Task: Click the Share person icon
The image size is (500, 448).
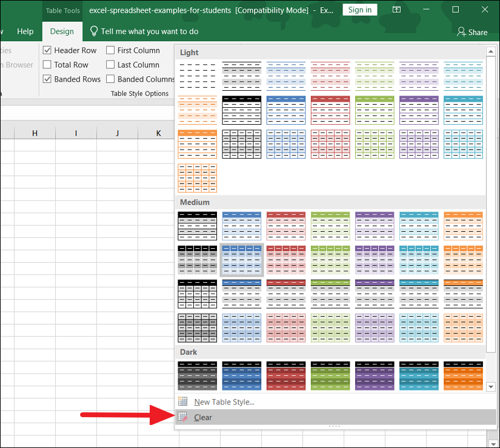Action: pos(461,31)
